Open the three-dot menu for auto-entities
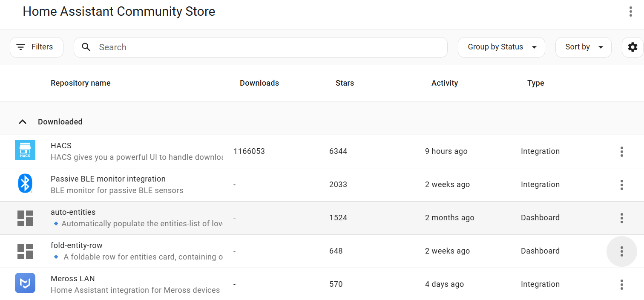644x300 pixels. tap(621, 218)
